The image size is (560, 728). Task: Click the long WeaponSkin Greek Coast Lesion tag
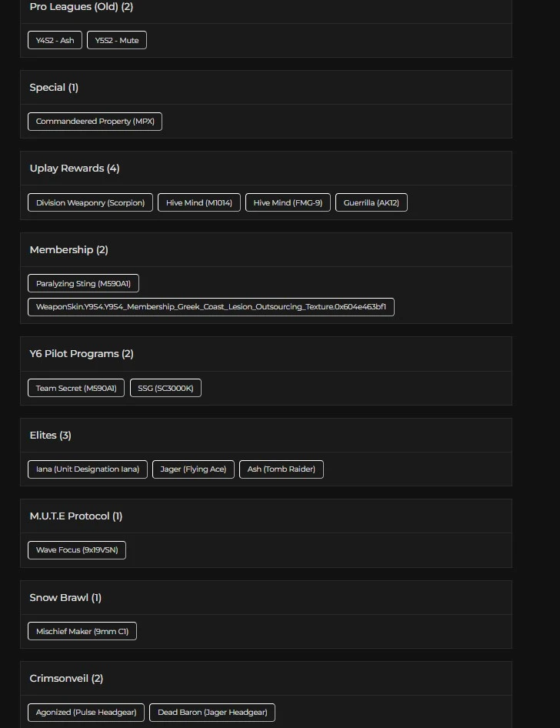click(211, 307)
